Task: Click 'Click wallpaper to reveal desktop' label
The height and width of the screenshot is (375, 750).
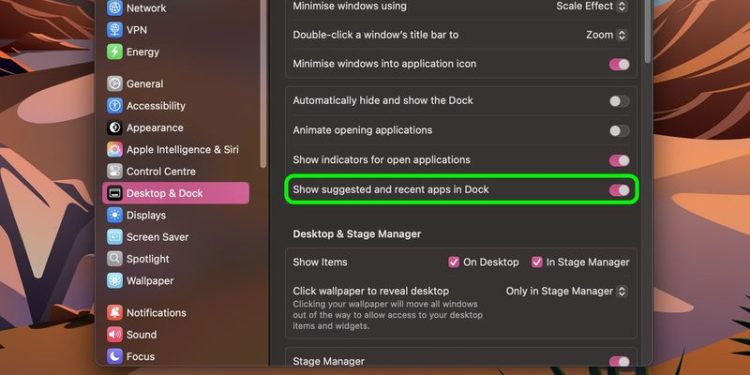Action: (371, 291)
